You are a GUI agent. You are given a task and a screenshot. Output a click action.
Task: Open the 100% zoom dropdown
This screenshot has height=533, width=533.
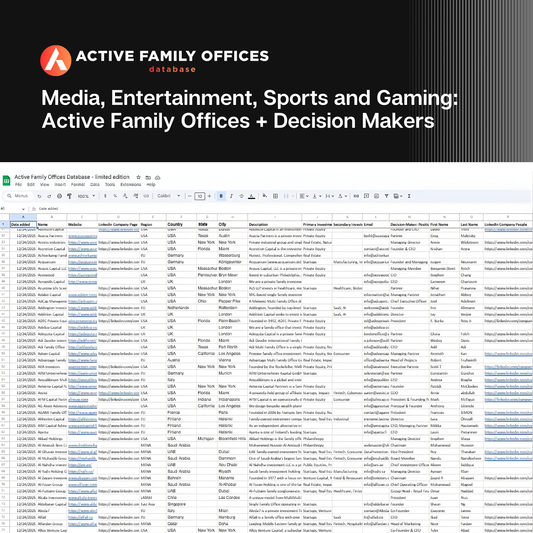86,196
